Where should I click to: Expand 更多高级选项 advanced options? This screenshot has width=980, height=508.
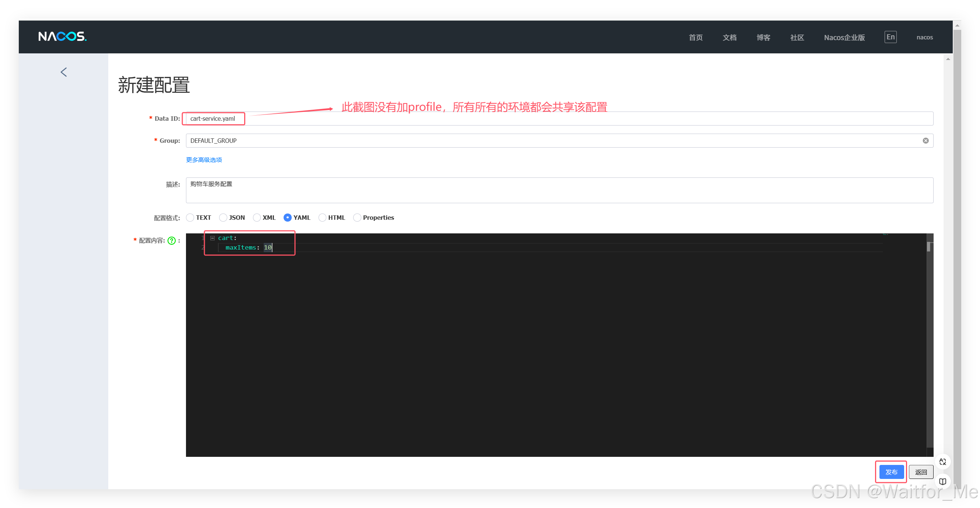[x=204, y=160]
